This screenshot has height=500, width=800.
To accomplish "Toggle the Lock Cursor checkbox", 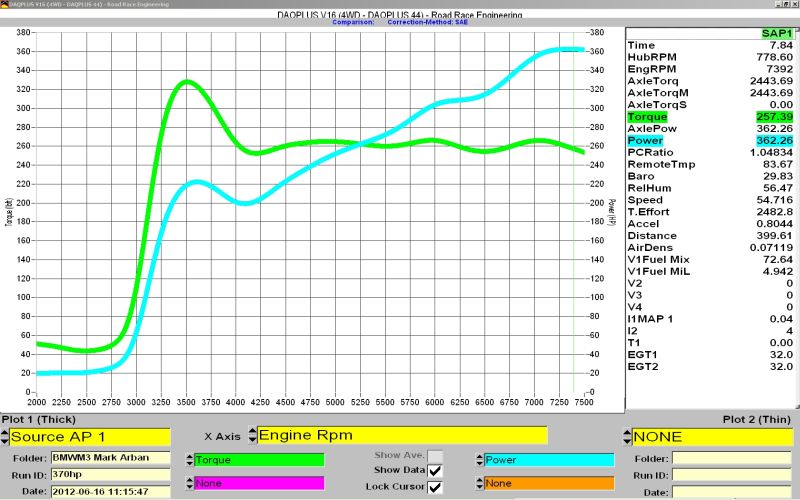I will [x=435, y=487].
